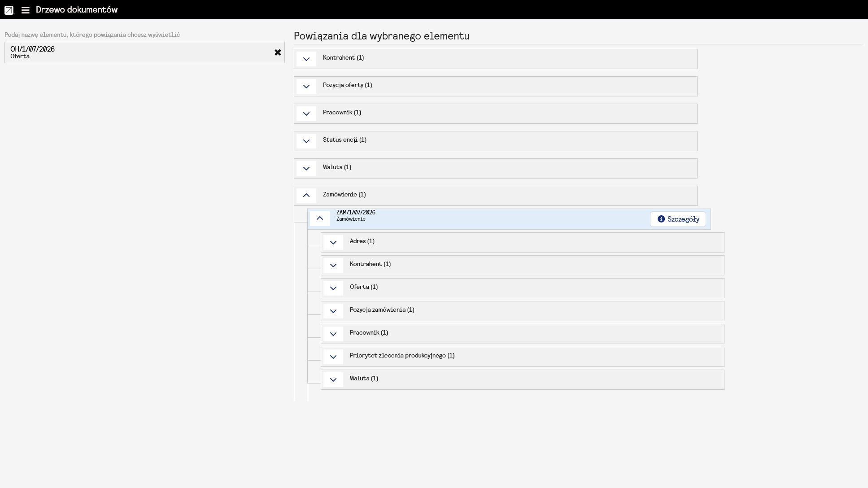Expand the Oferta (1) chevron
The height and width of the screenshot is (488, 868).
click(333, 288)
